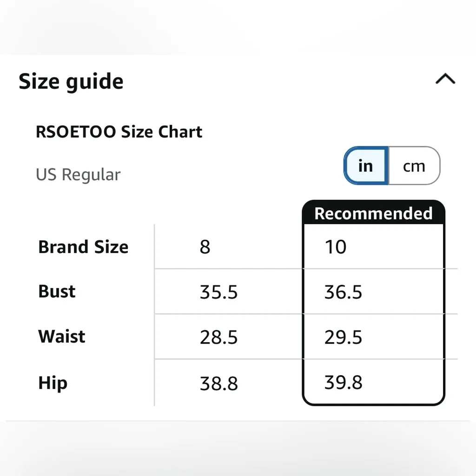Click the Hip row label
Image resolution: width=476 pixels, height=476 pixels.
(x=53, y=383)
